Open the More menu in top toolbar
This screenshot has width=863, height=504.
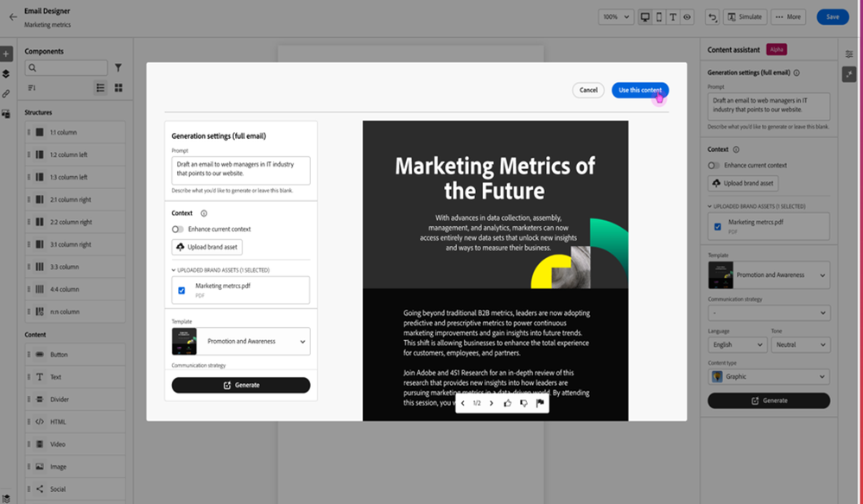(788, 17)
